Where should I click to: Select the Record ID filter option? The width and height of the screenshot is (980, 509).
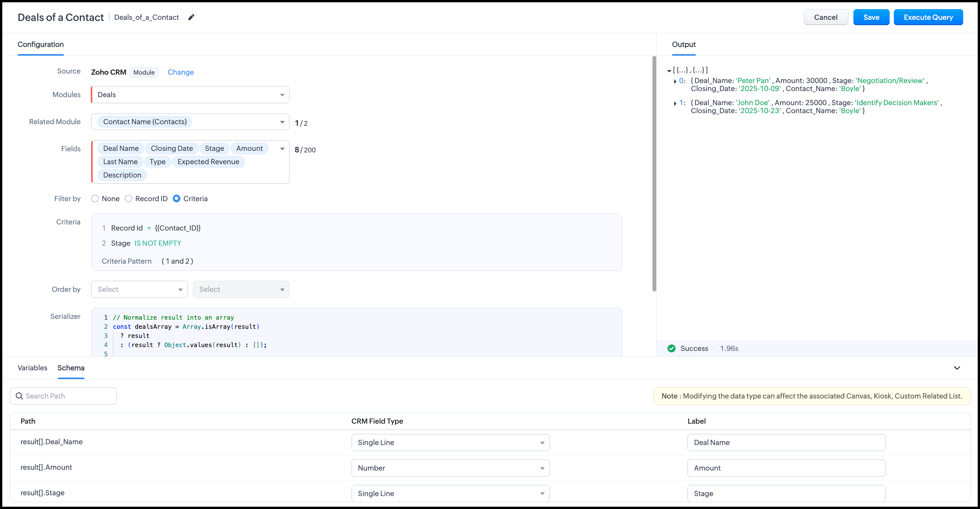(129, 198)
